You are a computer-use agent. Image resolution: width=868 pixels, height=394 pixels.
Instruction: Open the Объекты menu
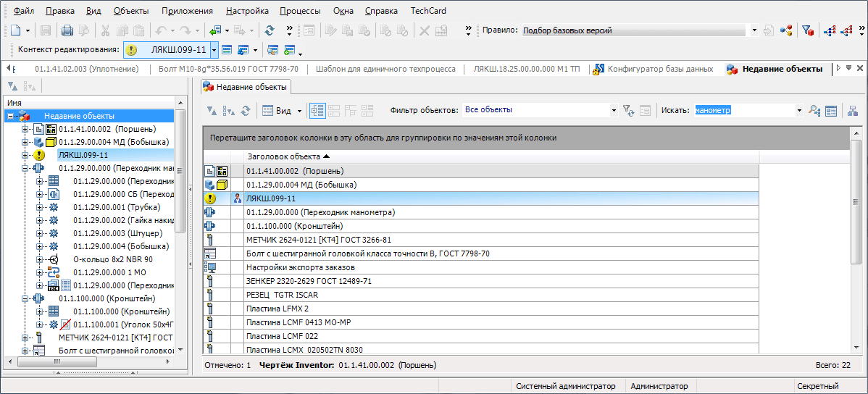[x=131, y=11]
